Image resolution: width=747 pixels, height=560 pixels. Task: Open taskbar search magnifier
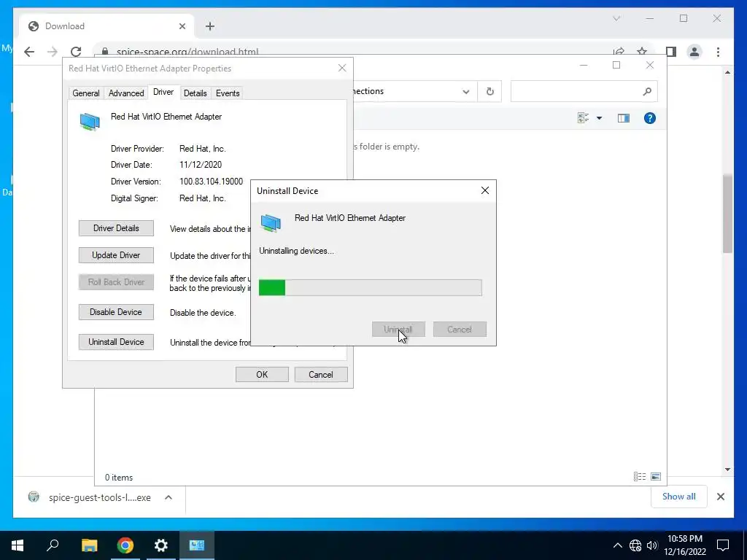click(53, 545)
